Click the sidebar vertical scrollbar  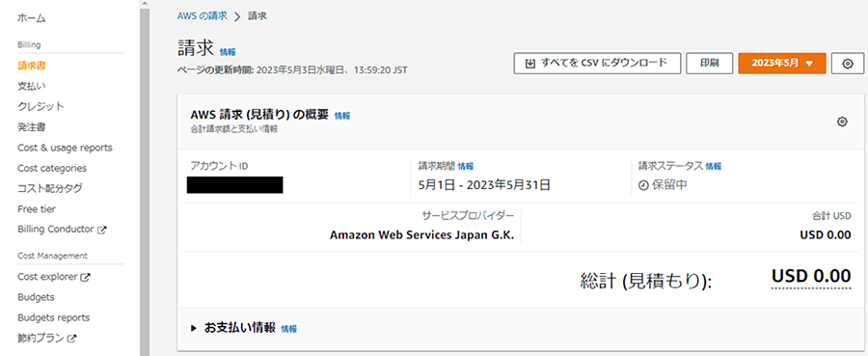click(145, 178)
